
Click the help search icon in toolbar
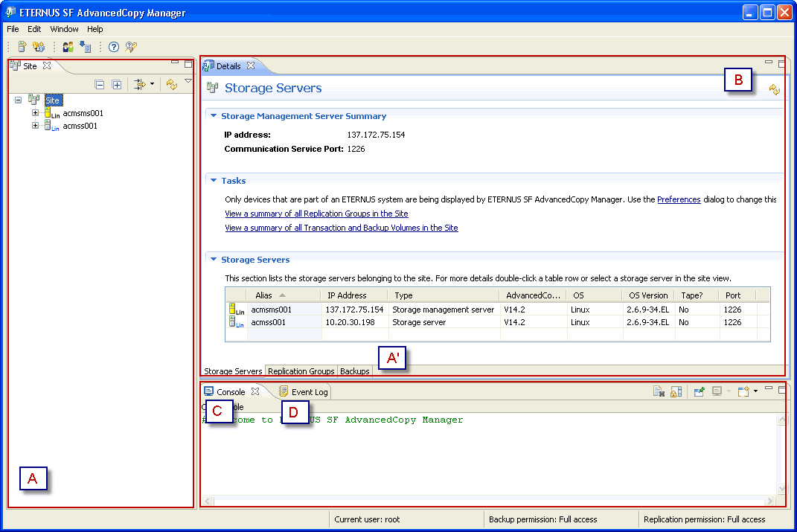[131, 47]
